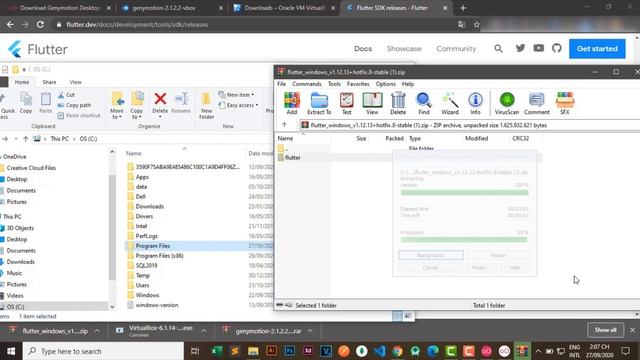The width and height of the screenshot is (640, 360).
Task: Open the WinRAR Commands menu
Action: click(307, 84)
